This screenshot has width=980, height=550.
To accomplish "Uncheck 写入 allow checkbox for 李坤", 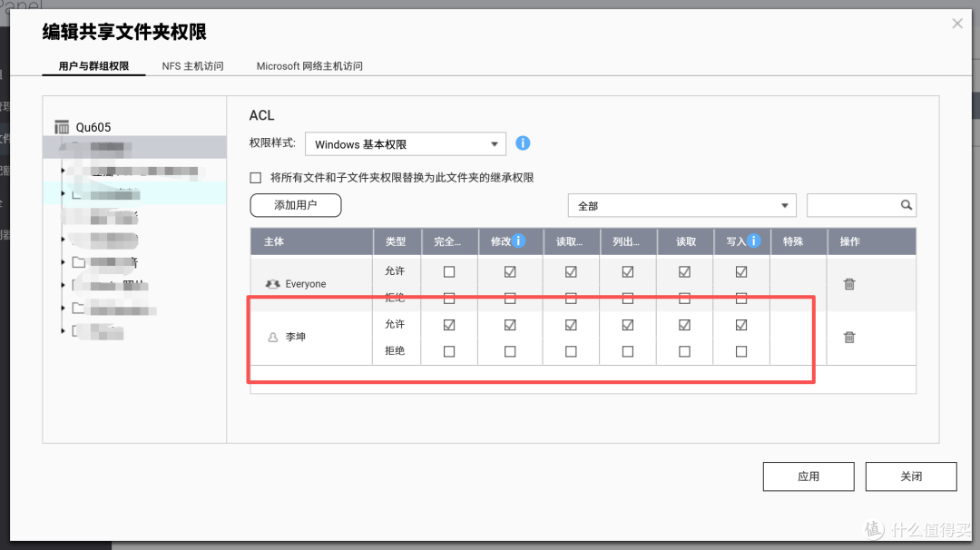I will [x=741, y=325].
